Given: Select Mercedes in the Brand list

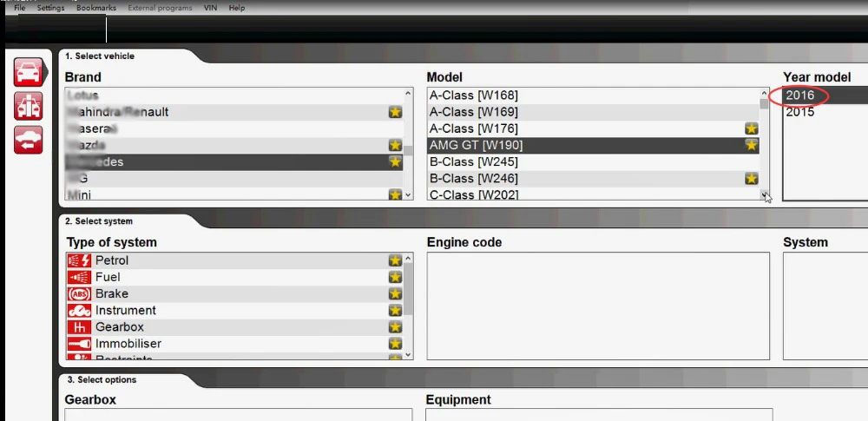Looking at the screenshot, I should (x=234, y=162).
